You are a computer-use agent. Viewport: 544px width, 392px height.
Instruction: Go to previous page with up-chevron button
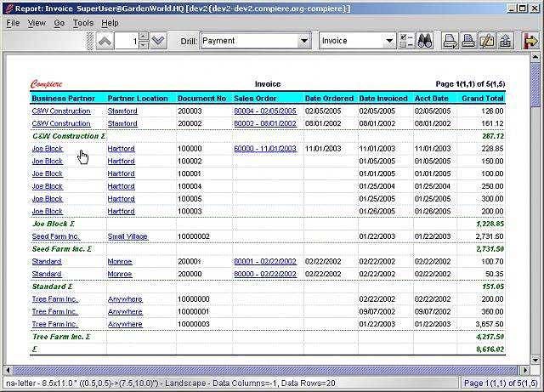point(105,42)
